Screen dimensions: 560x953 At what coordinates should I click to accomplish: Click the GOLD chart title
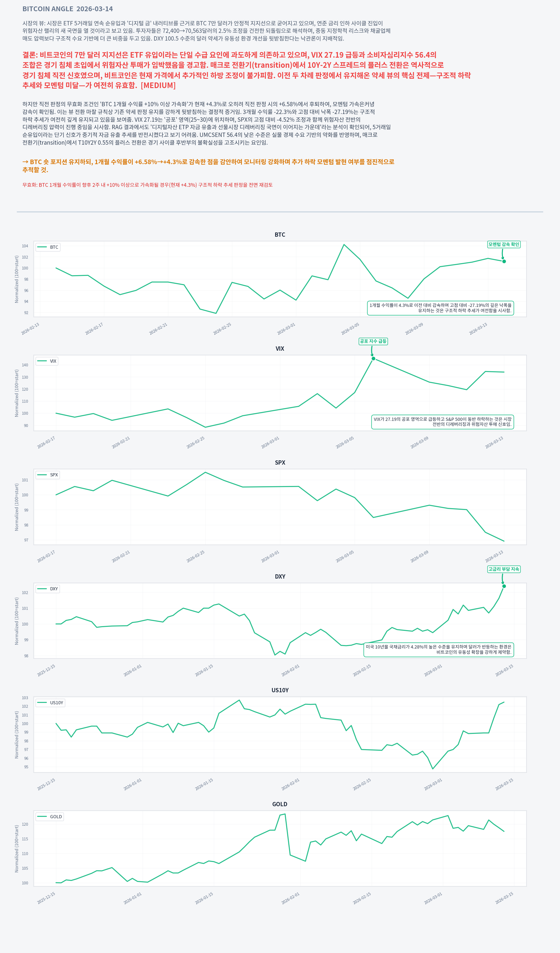pyautogui.click(x=280, y=804)
